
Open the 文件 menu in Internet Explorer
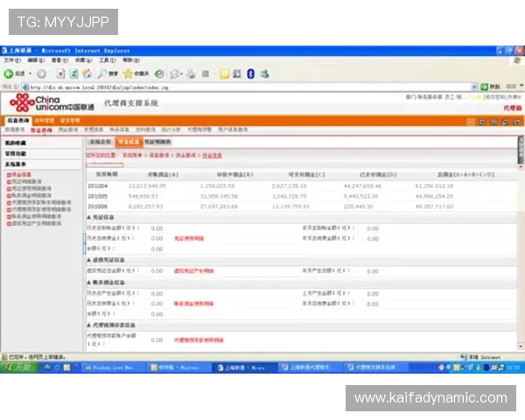[x=9, y=60]
